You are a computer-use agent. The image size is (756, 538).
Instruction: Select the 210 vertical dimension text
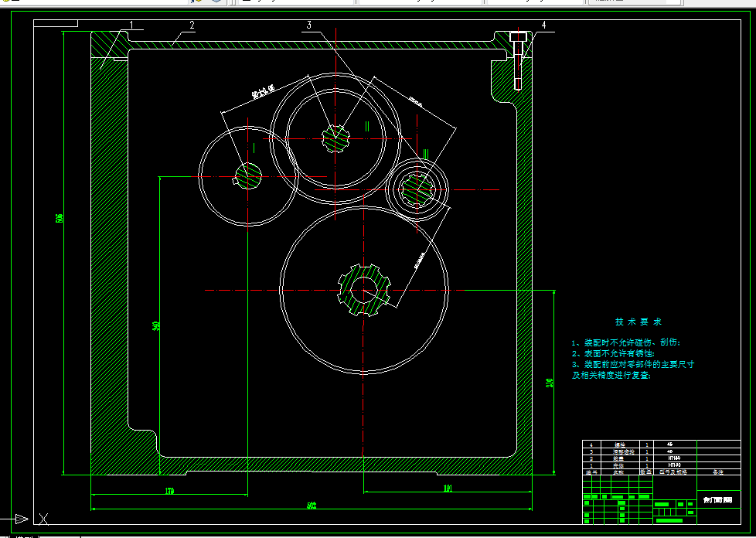[549, 383]
